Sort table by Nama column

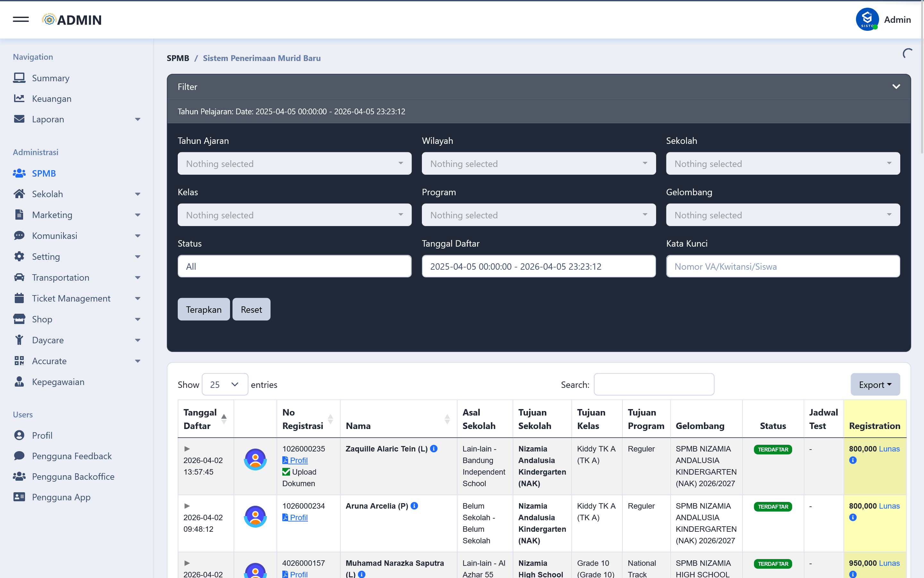tap(398, 419)
